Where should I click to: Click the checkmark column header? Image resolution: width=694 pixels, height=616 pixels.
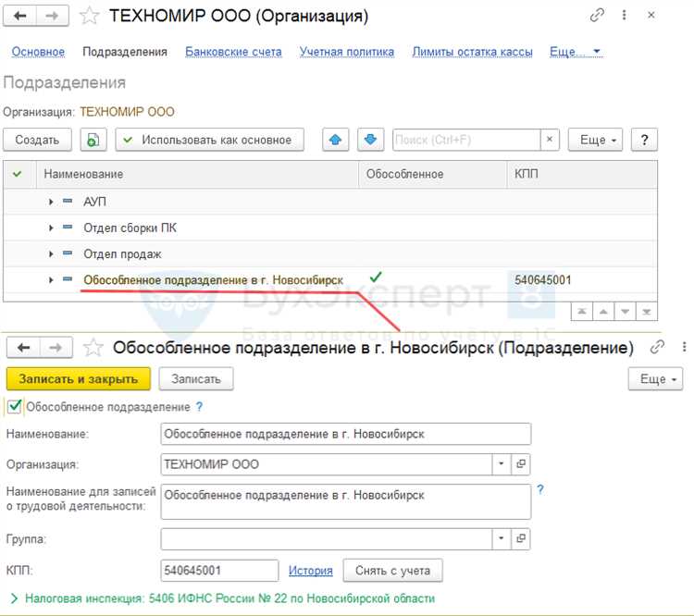click(18, 174)
